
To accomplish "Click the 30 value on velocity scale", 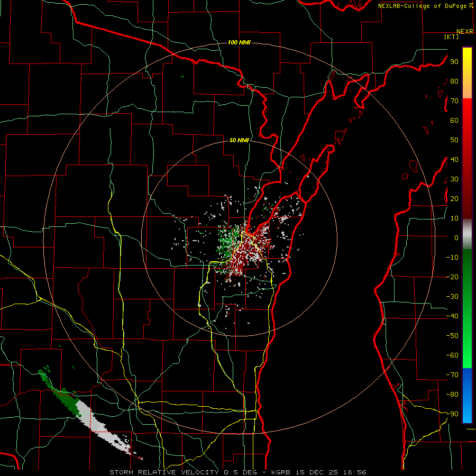I will tap(454, 179).
